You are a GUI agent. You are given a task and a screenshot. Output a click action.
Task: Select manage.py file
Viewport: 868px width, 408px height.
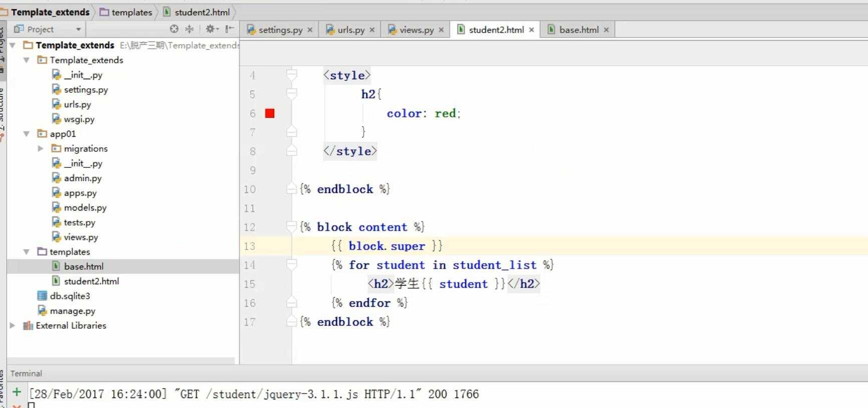point(72,311)
